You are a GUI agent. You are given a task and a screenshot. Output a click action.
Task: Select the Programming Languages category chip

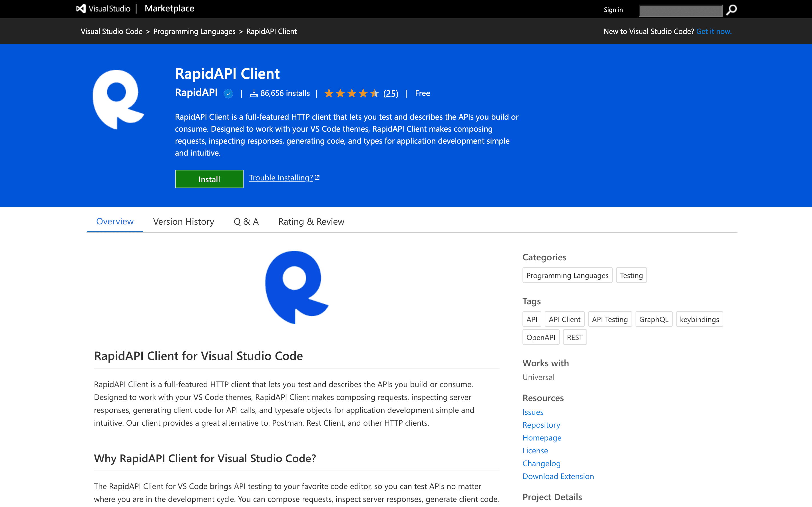(567, 275)
